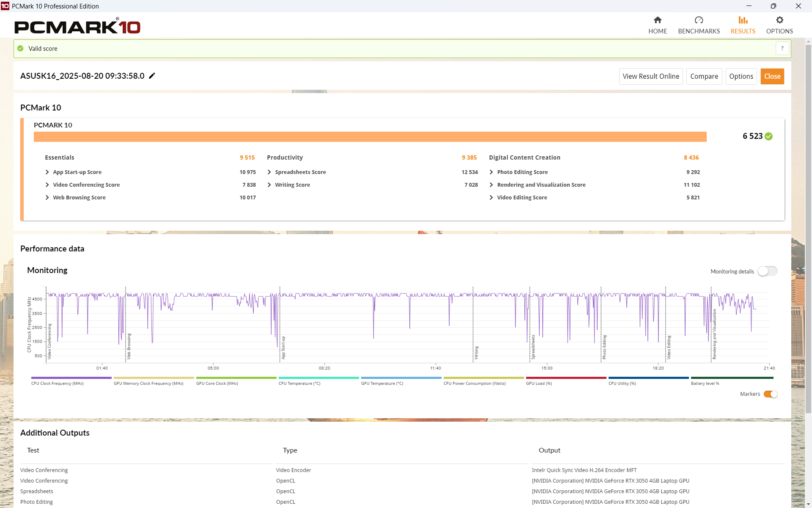Viewport: 812px width, 508px height.
Task: Turn off the Markers toggle
Action: (771, 394)
